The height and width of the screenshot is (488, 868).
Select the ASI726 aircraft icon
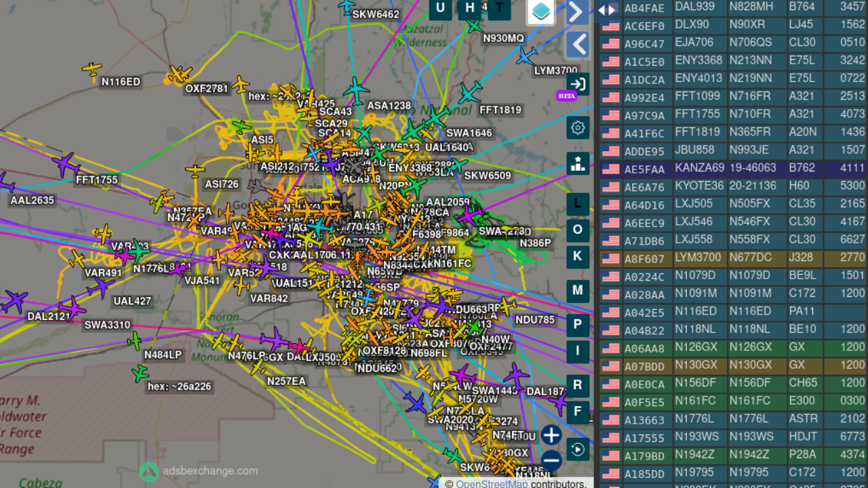click(195, 170)
